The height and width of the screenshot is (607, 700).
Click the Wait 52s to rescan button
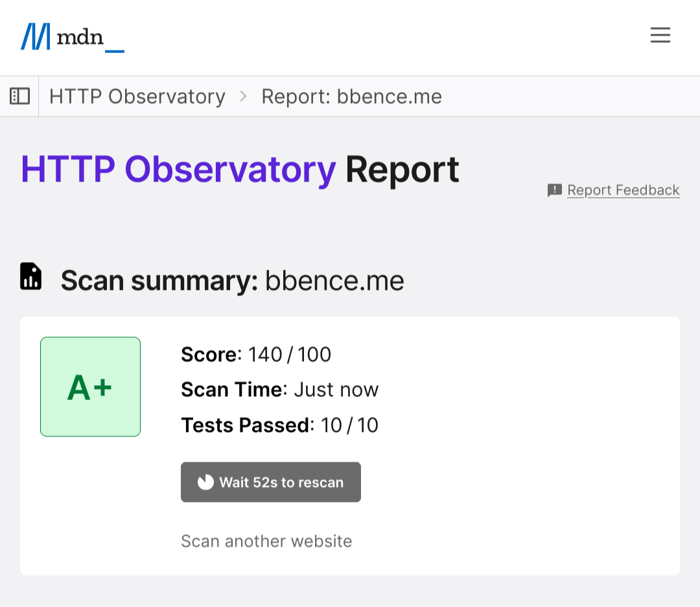pyautogui.click(x=270, y=482)
